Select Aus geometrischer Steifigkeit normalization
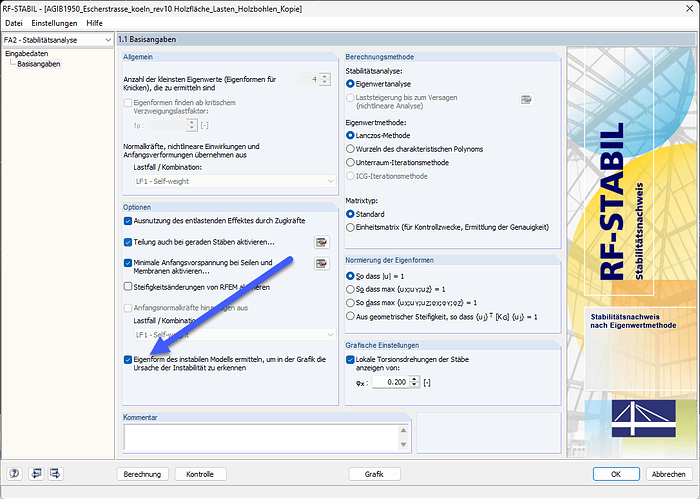The width and height of the screenshot is (700, 499). [x=350, y=316]
